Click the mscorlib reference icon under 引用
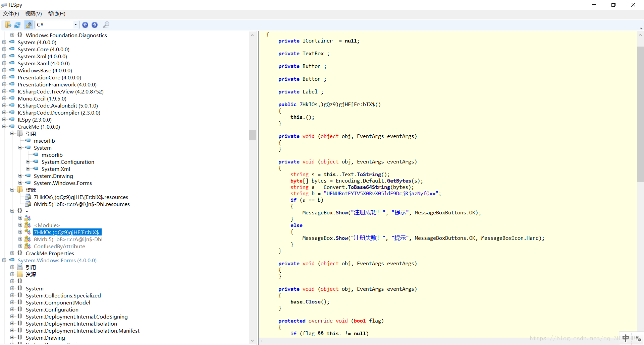Image resolution: width=644 pixels, height=345 pixels. (x=28, y=141)
